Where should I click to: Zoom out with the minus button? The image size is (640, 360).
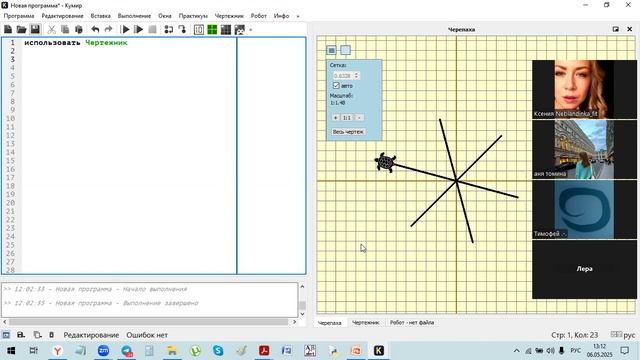tap(359, 118)
